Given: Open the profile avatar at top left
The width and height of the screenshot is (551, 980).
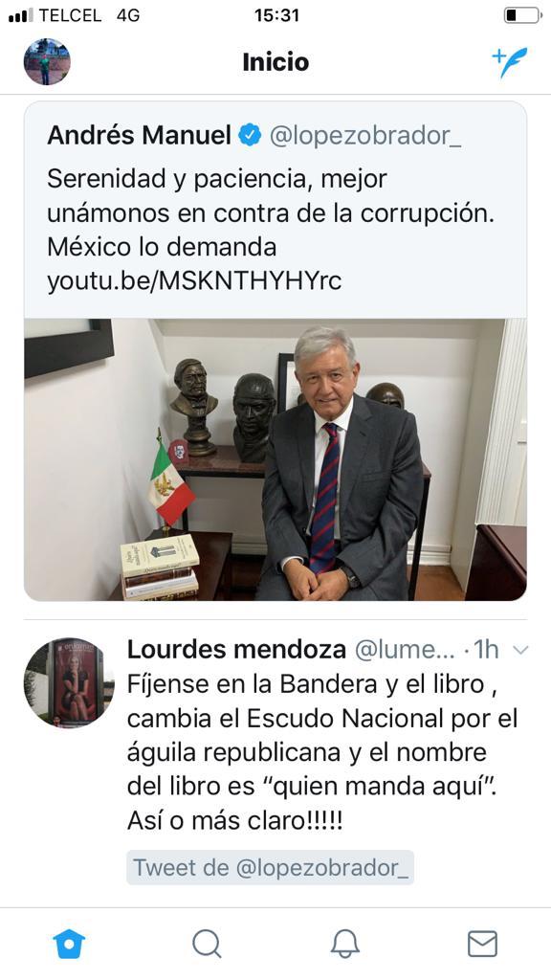Looking at the screenshot, I should click(47, 62).
